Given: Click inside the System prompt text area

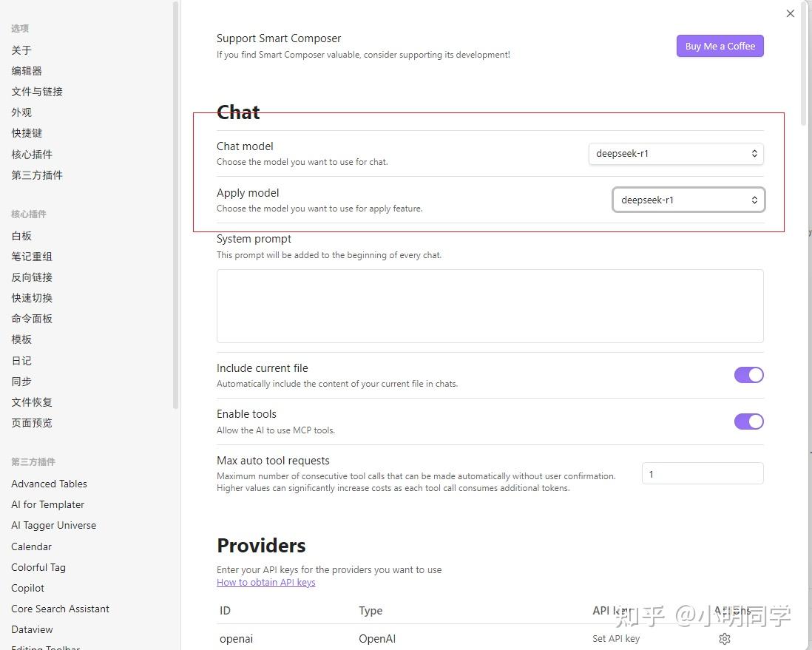Looking at the screenshot, I should (x=490, y=305).
